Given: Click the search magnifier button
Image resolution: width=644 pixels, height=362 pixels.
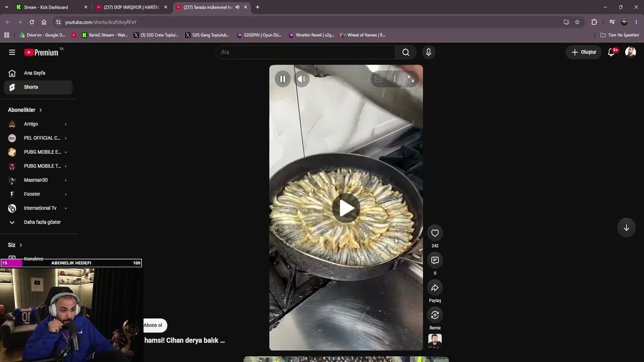Looking at the screenshot, I should [x=406, y=52].
